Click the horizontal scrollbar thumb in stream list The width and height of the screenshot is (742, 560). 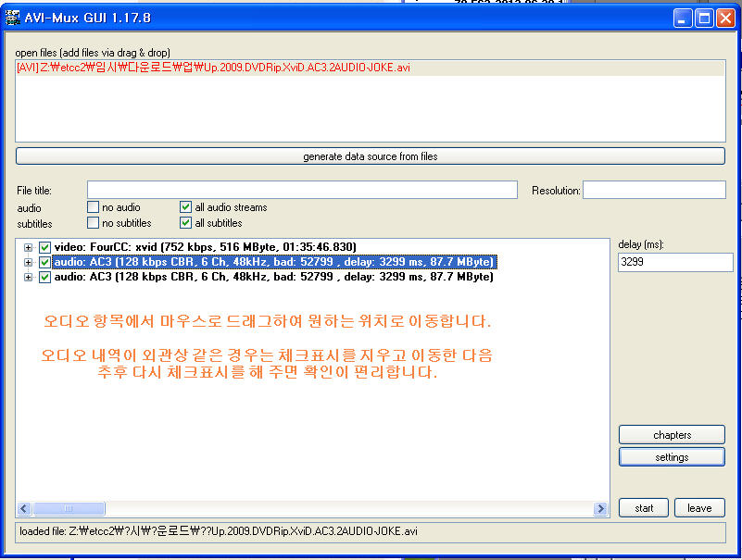coord(69,508)
